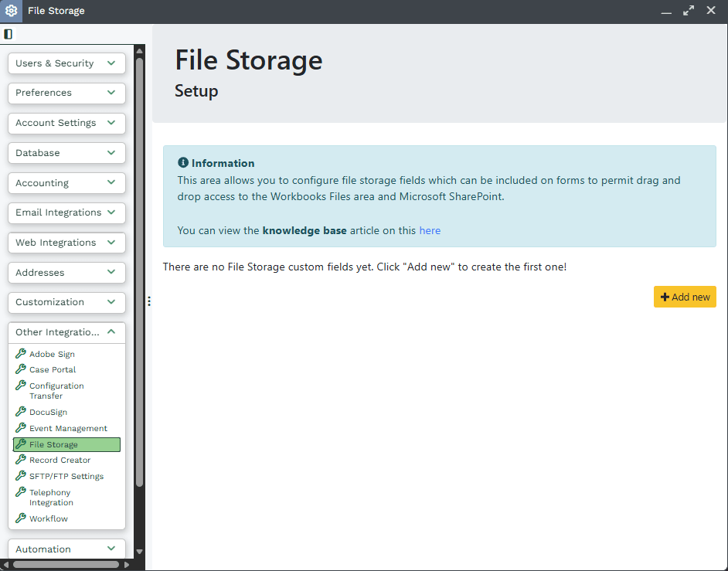Open Telephony Integration page
Image resolution: width=728 pixels, height=571 pixels.
coord(50,497)
